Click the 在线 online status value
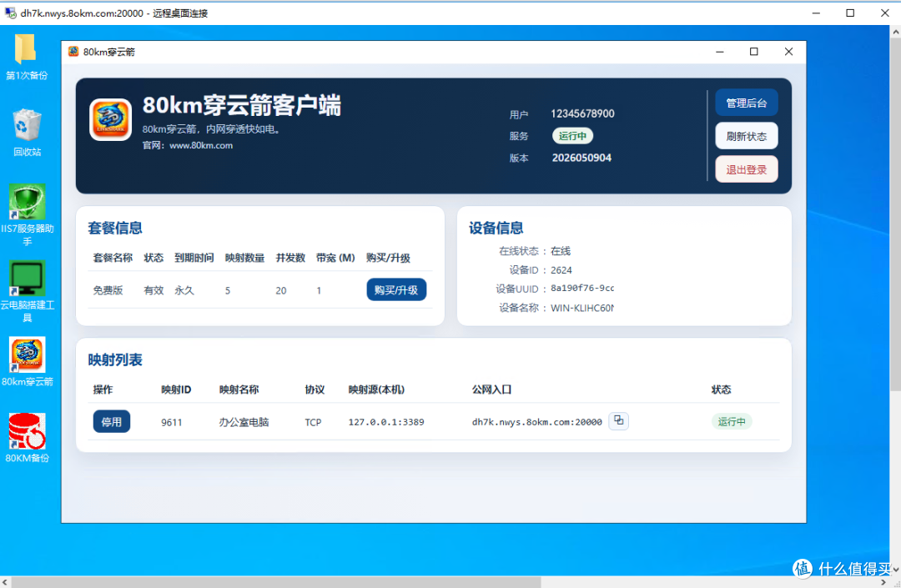Viewport: 901px width, 588px height. (x=561, y=251)
